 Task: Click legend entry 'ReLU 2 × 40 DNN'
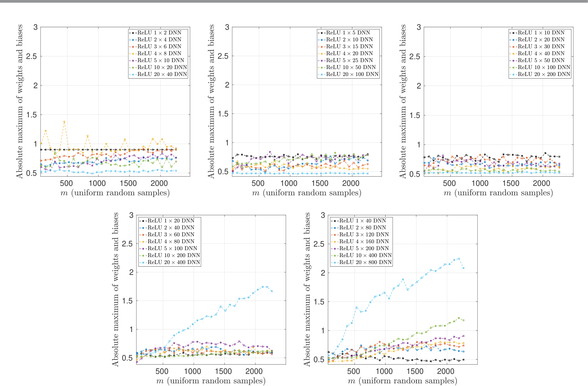click(x=167, y=227)
